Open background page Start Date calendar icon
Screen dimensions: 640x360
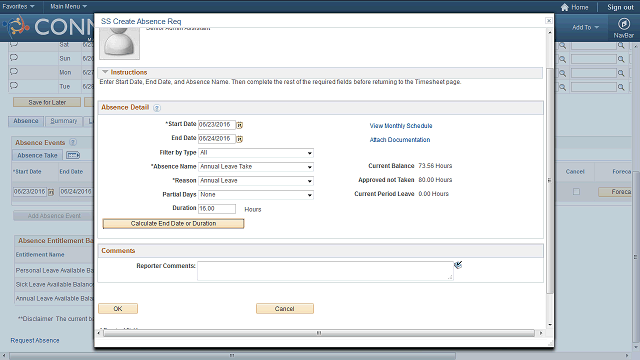tap(51, 192)
